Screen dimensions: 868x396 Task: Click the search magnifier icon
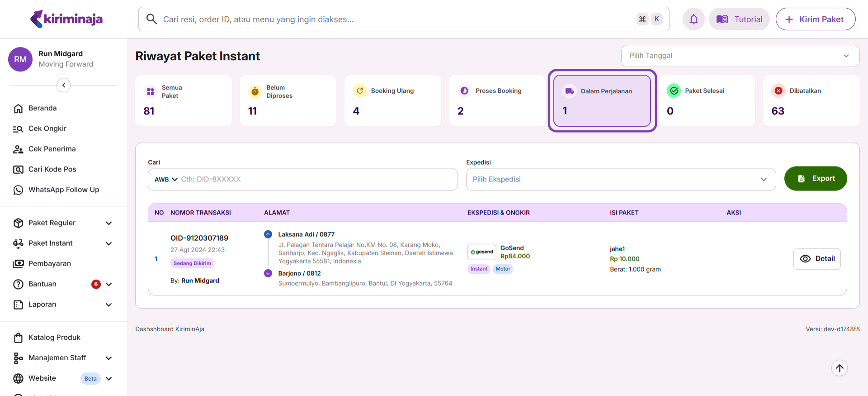pos(152,19)
